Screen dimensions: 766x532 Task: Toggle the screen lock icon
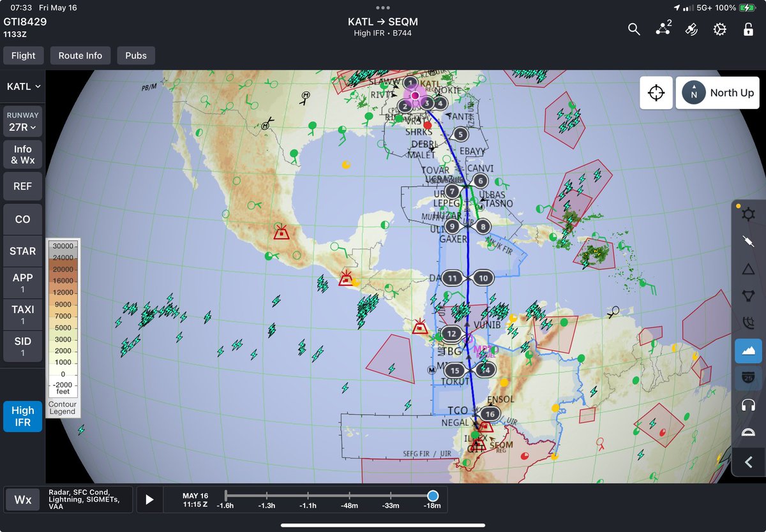(x=748, y=29)
